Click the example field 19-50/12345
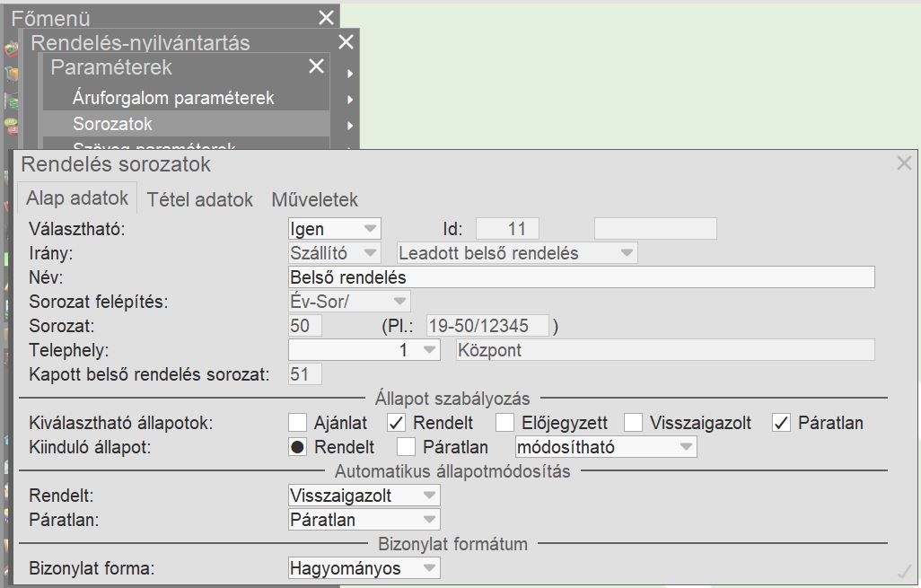 pyautogui.click(x=488, y=326)
